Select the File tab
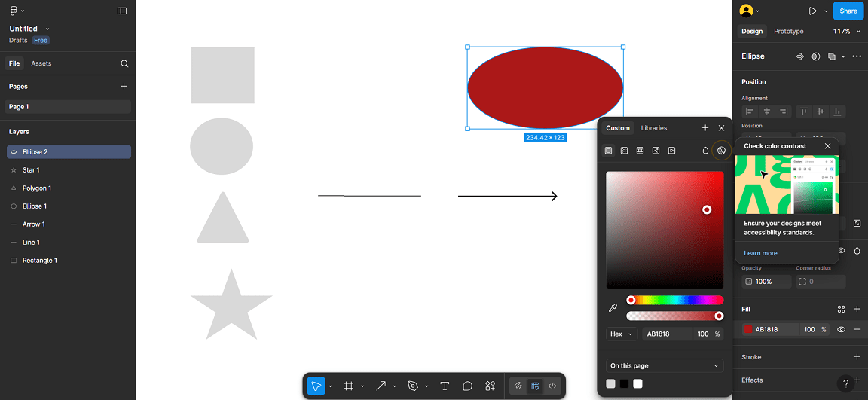 coord(14,63)
